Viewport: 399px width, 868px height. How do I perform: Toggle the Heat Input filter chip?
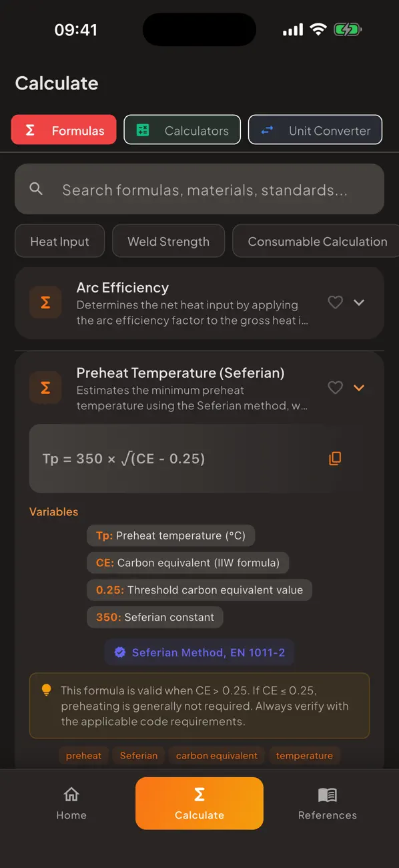[x=59, y=241]
